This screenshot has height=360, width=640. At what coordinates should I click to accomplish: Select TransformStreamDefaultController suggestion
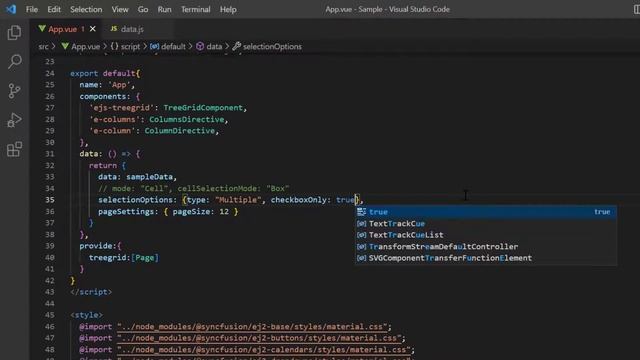pyautogui.click(x=486, y=247)
